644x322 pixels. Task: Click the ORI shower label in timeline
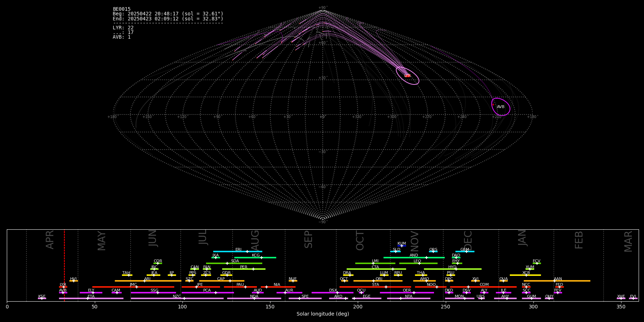[x=379, y=279]
